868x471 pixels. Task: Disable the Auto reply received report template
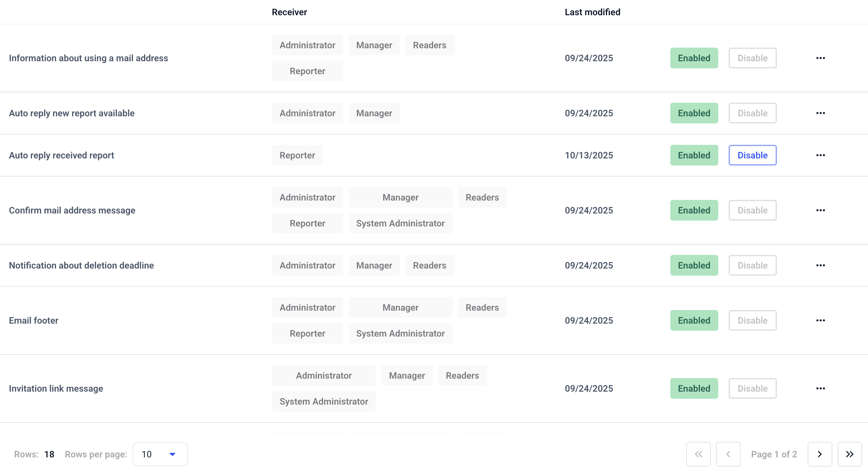point(752,155)
